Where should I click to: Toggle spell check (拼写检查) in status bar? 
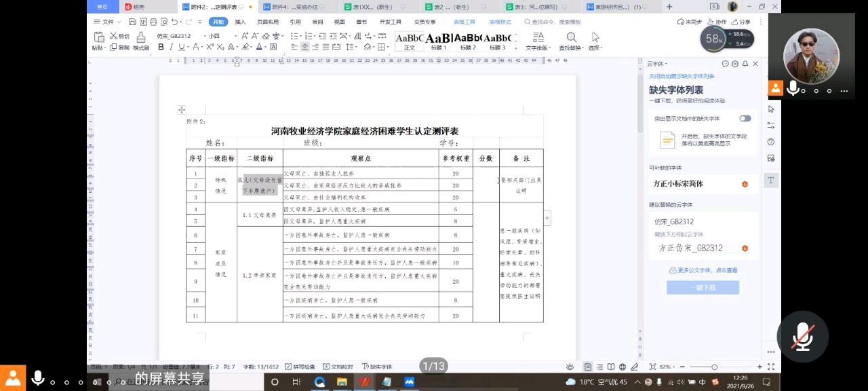point(300,367)
